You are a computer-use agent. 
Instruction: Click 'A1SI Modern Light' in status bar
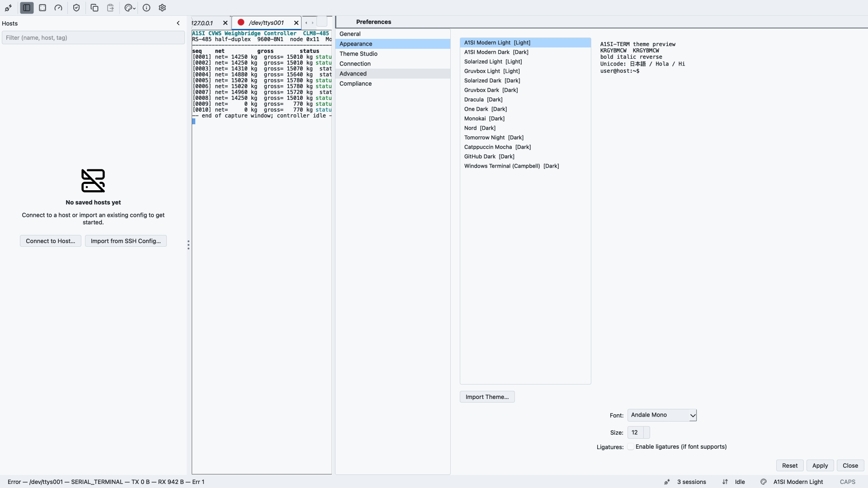click(x=798, y=482)
